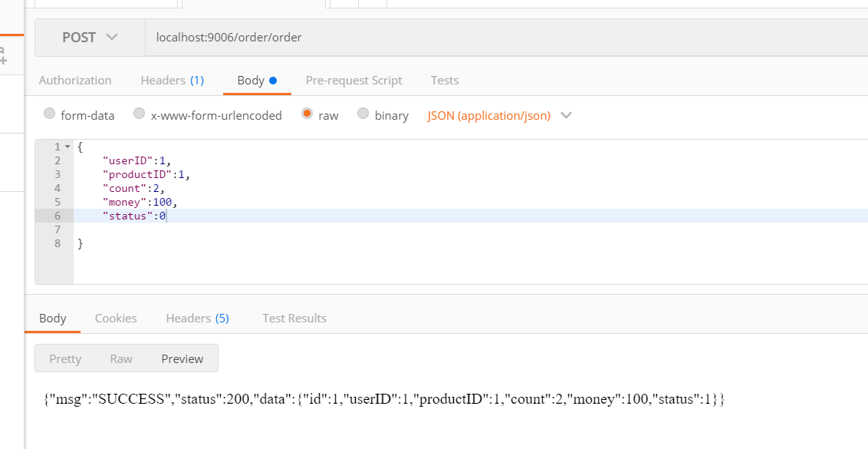Show the Test Results tab

(x=294, y=319)
